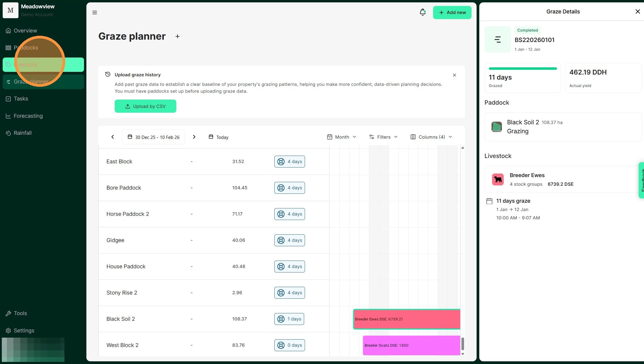
Task: Click the Upload by CSV button
Action: pyautogui.click(x=145, y=106)
